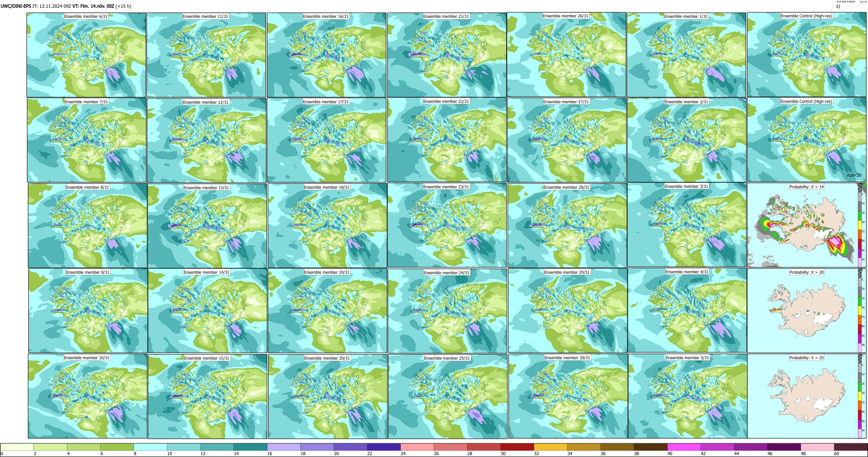Image resolution: width=868 pixels, height=457 pixels.
Task: Pick the dark red 30–32 legend swatch
Action: (517, 447)
